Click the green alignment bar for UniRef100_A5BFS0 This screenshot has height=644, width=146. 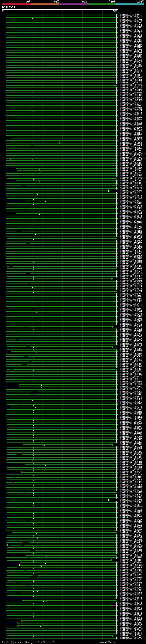(x=61, y=15)
